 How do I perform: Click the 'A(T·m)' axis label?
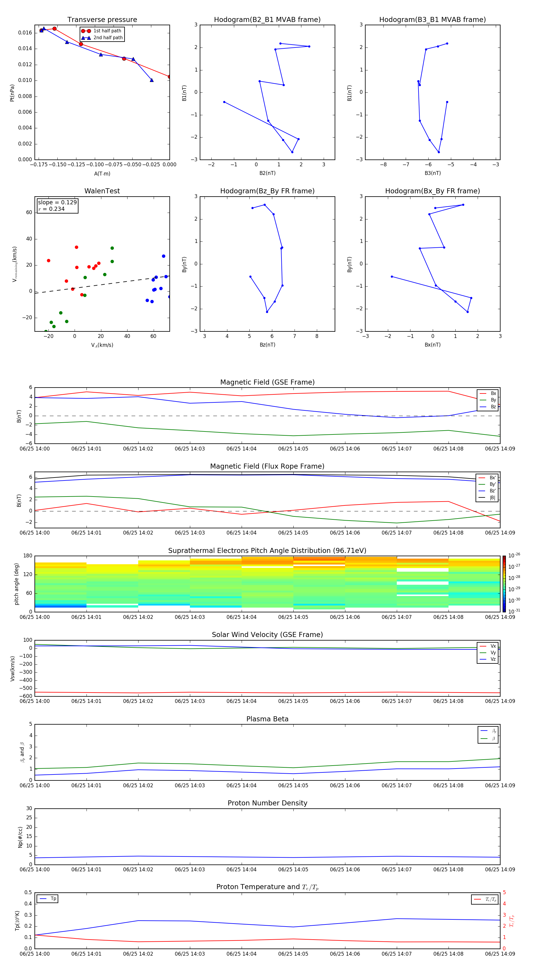coord(102,173)
